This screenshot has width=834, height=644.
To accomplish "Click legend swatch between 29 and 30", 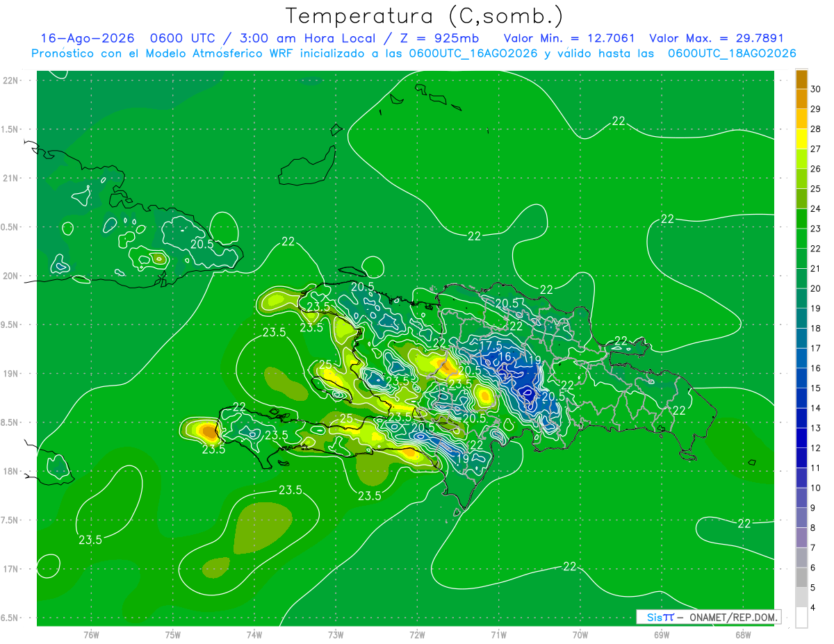I will pyautogui.click(x=801, y=99).
